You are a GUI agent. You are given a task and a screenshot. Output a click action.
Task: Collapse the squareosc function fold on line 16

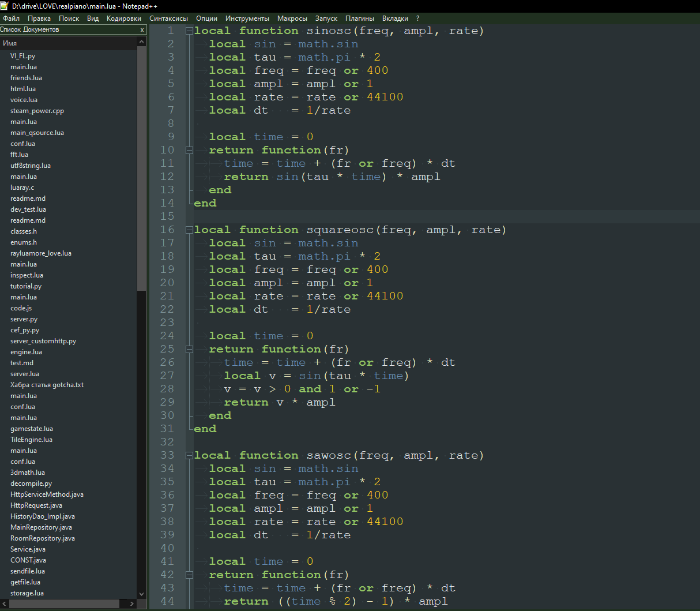[x=189, y=230]
